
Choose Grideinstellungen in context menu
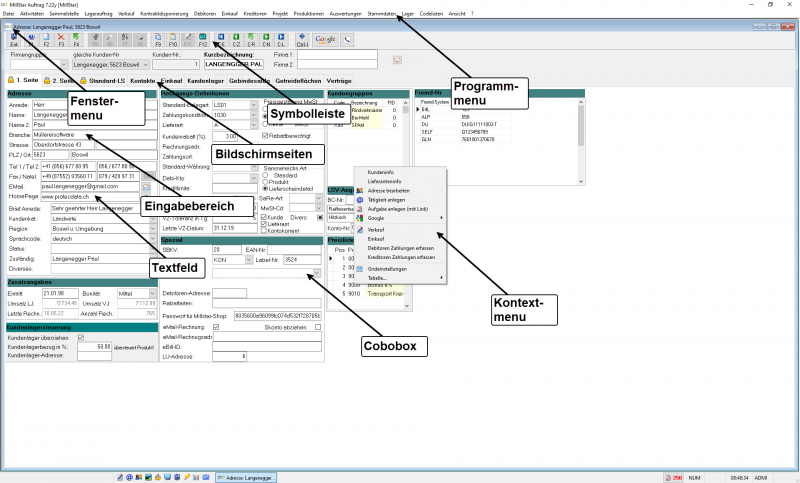(x=387, y=269)
